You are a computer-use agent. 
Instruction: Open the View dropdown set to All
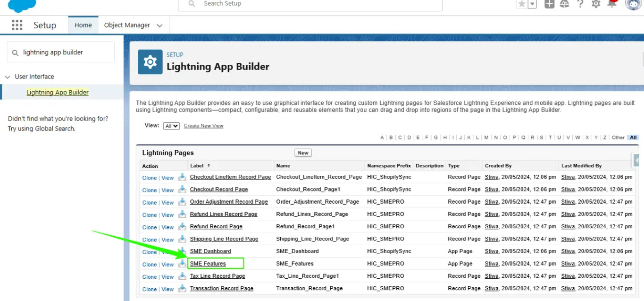click(171, 126)
